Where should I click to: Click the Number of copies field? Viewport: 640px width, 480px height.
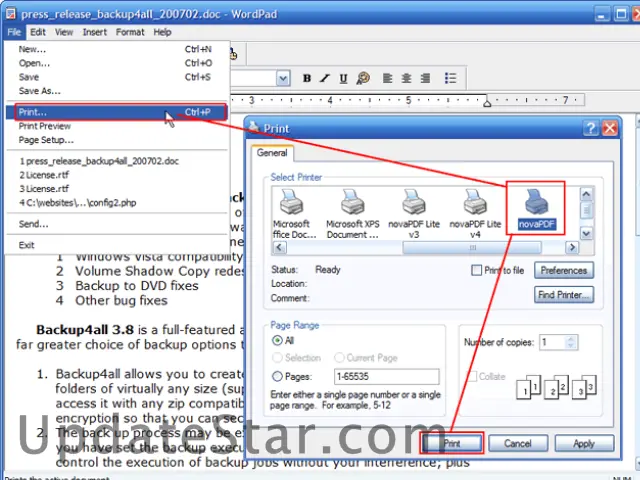(553, 342)
